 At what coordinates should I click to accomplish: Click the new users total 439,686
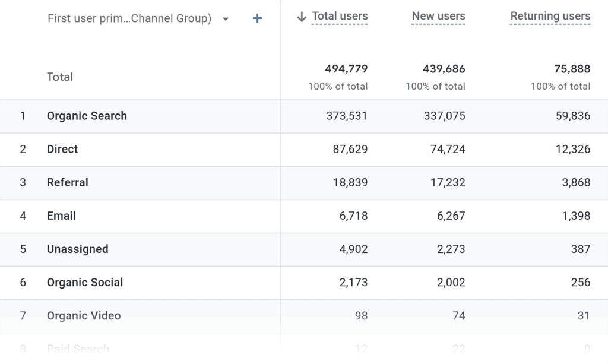pos(444,69)
